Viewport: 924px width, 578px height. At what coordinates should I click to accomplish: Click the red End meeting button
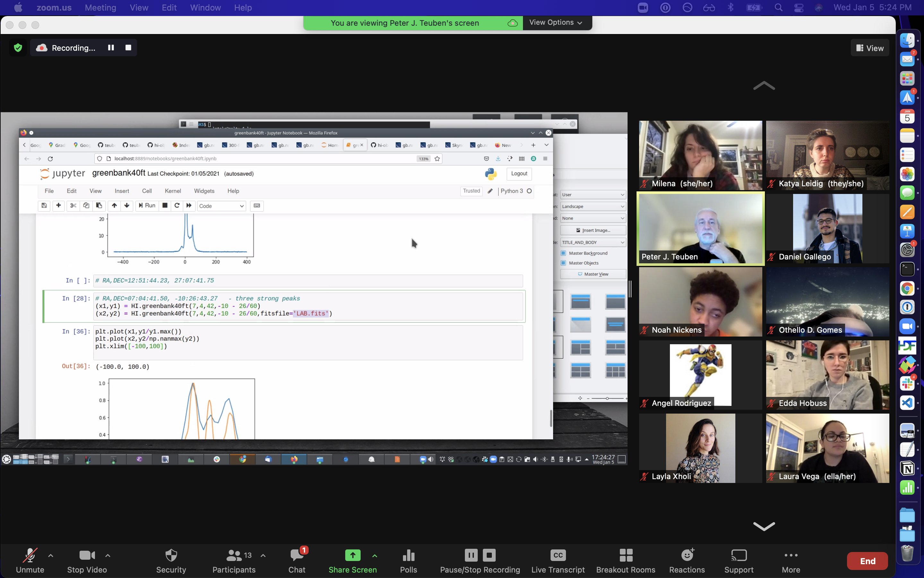(x=868, y=561)
